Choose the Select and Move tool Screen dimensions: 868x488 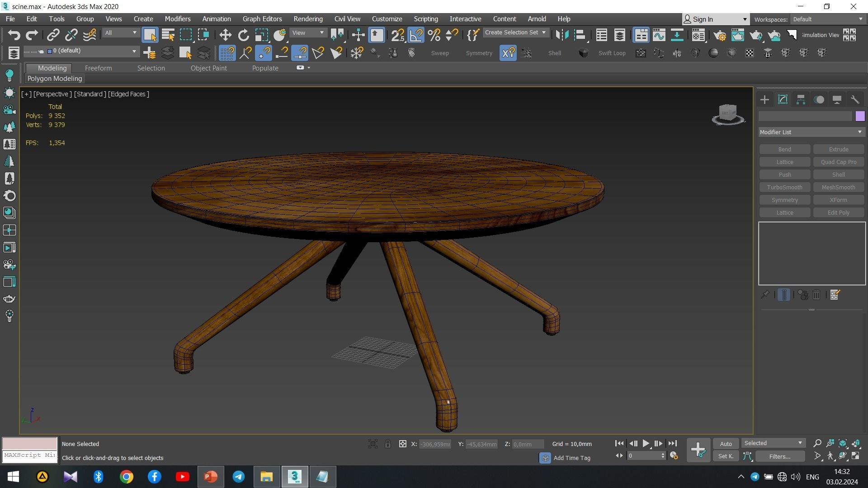[x=225, y=35]
